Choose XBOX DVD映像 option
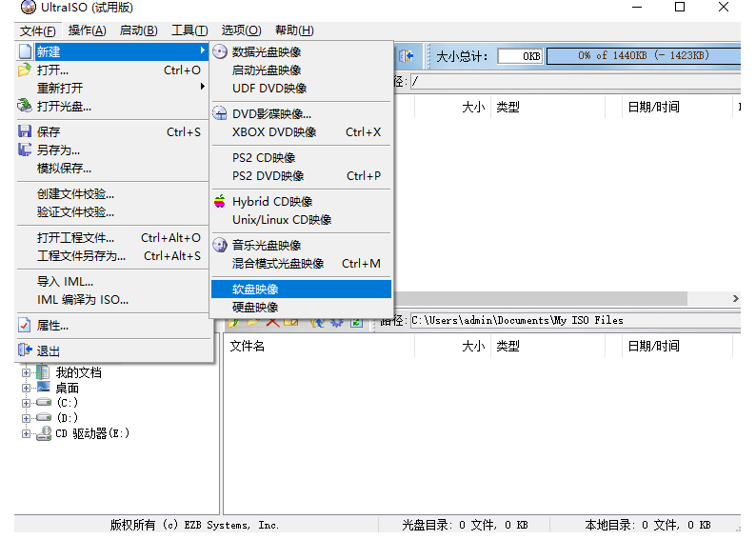 click(301, 132)
